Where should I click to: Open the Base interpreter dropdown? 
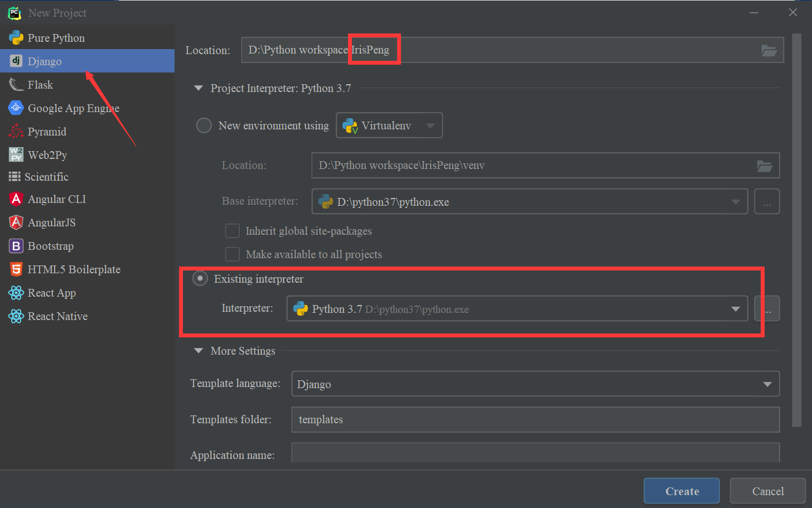point(530,202)
